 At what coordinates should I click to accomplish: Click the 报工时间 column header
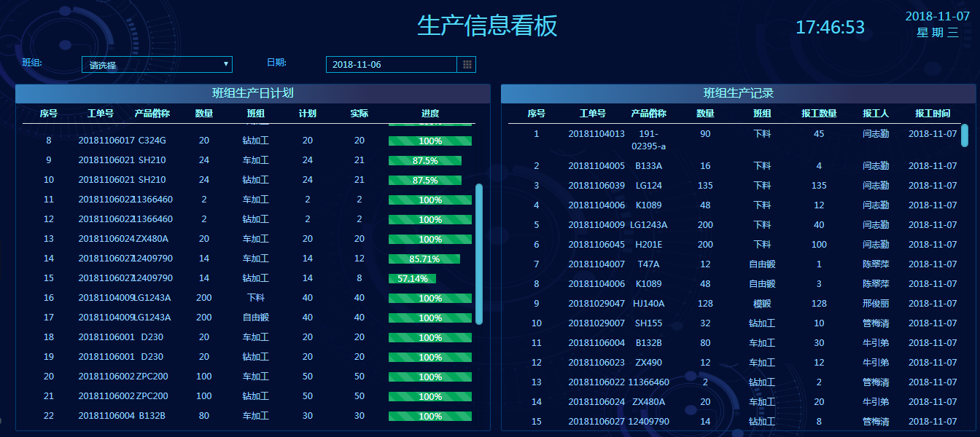(933, 114)
